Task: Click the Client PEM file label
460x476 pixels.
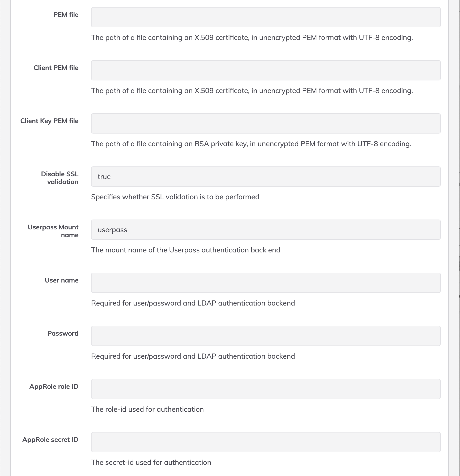Action: coord(56,68)
